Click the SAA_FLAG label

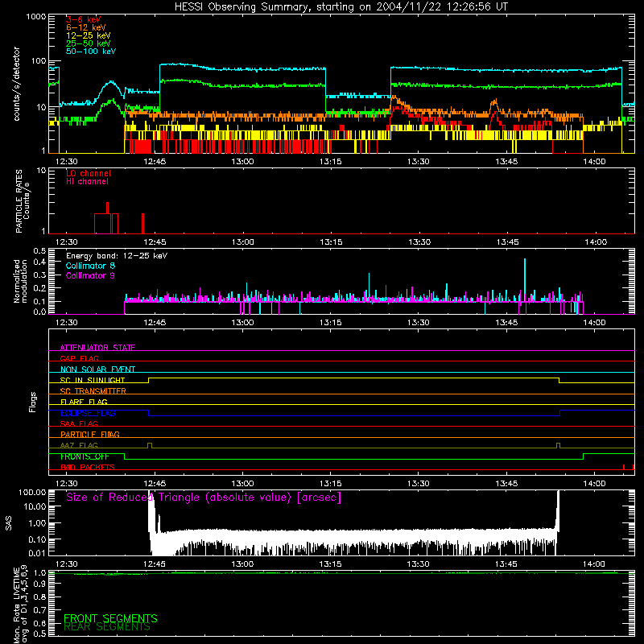79,423
